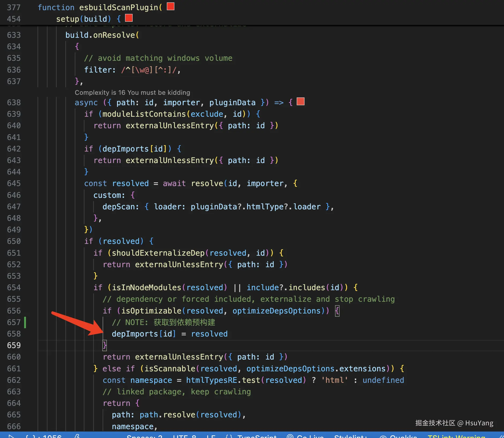Show the TSLint: Warning status
The image size is (504, 438).
[x=456, y=436]
